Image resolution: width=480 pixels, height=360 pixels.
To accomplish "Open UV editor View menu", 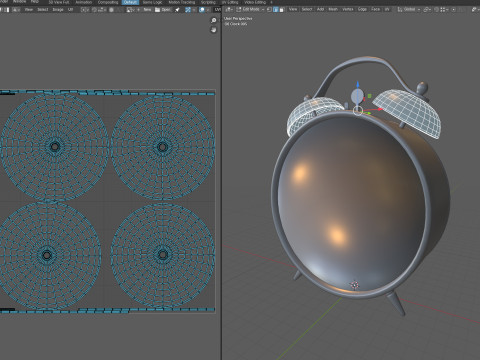I will pyautogui.click(x=29, y=10).
